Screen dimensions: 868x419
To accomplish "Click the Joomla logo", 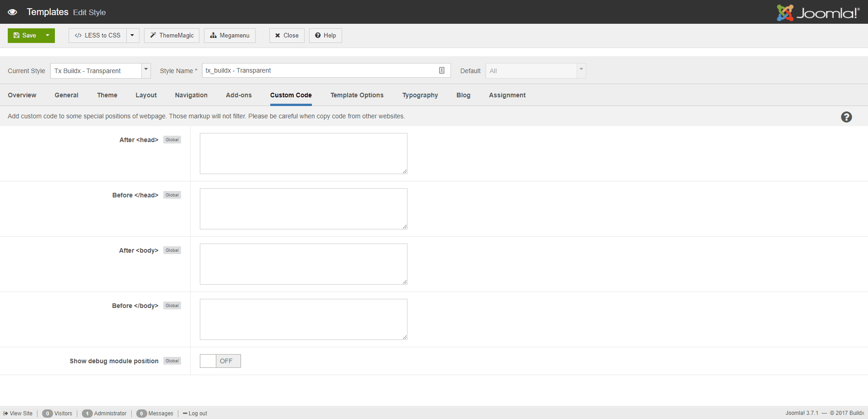I will pos(819,12).
